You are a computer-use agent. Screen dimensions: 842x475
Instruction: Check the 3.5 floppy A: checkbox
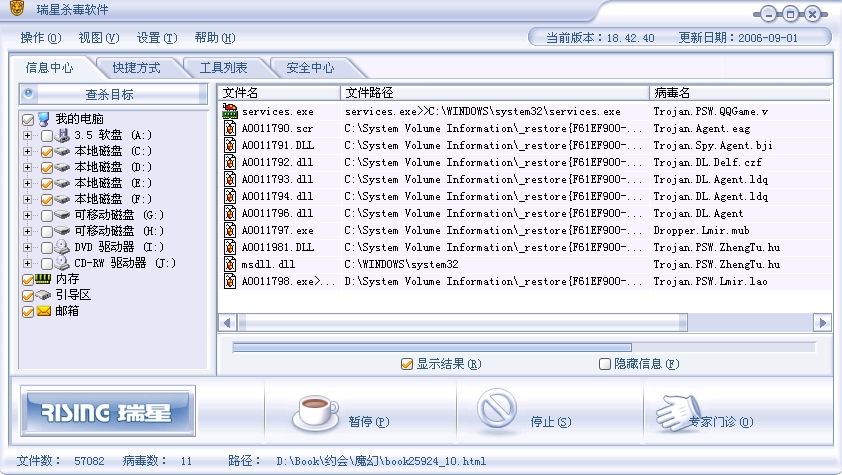click(47, 135)
